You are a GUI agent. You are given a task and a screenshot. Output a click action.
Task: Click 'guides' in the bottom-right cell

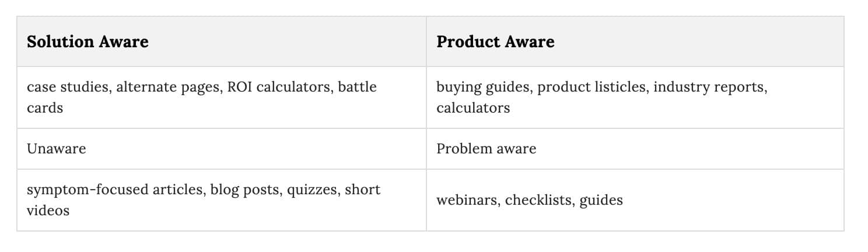tap(601, 201)
